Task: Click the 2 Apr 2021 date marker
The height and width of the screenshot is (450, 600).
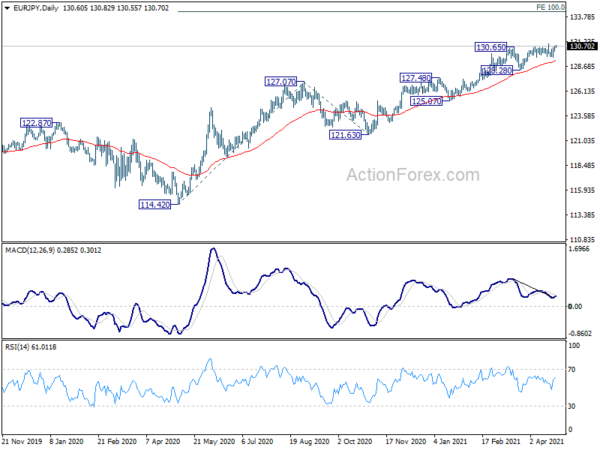Action: click(x=547, y=441)
